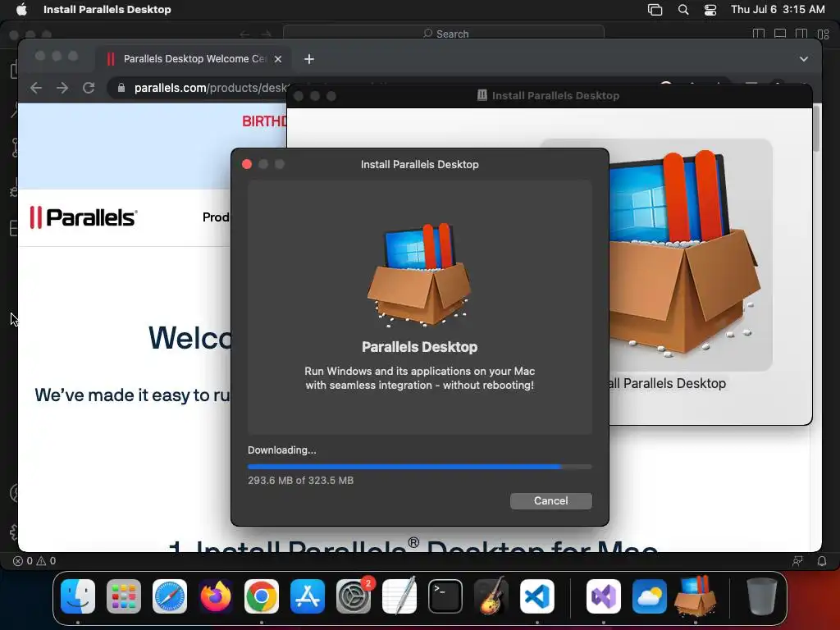Viewport: 840px width, 630px height.
Task: Click the VS Code Search field
Action: 444,33
